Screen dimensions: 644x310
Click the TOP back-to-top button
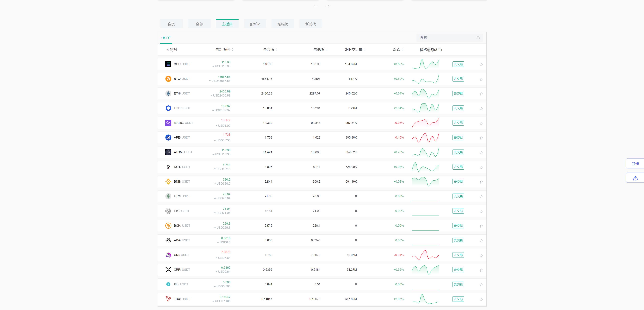point(635,178)
